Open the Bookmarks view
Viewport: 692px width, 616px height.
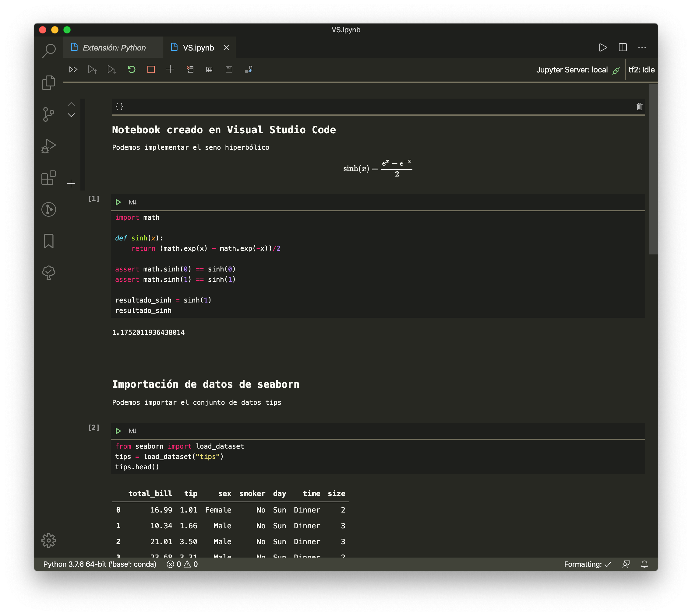(x=49, y=241)
